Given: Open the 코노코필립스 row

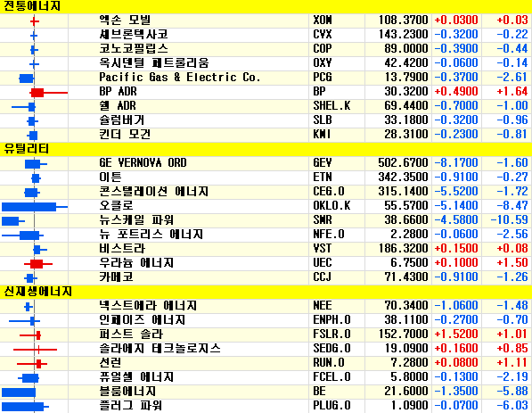Looking at the screenshot, I should (x=266, y=49).
